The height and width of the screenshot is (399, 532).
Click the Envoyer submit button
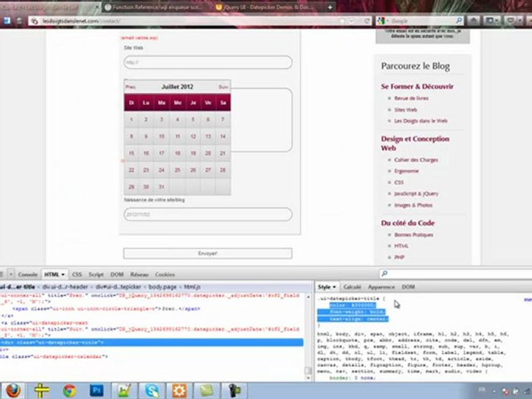tap(208, 253)
